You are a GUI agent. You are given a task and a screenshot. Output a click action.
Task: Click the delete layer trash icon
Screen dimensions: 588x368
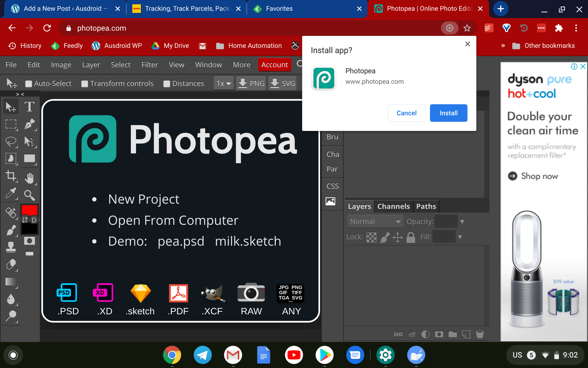(480, 334)
